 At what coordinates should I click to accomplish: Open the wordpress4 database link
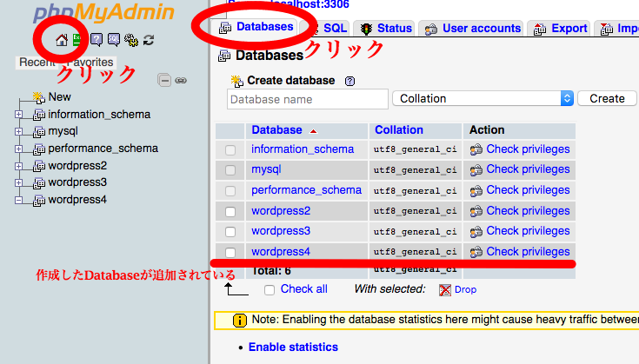tap(280, 252)
